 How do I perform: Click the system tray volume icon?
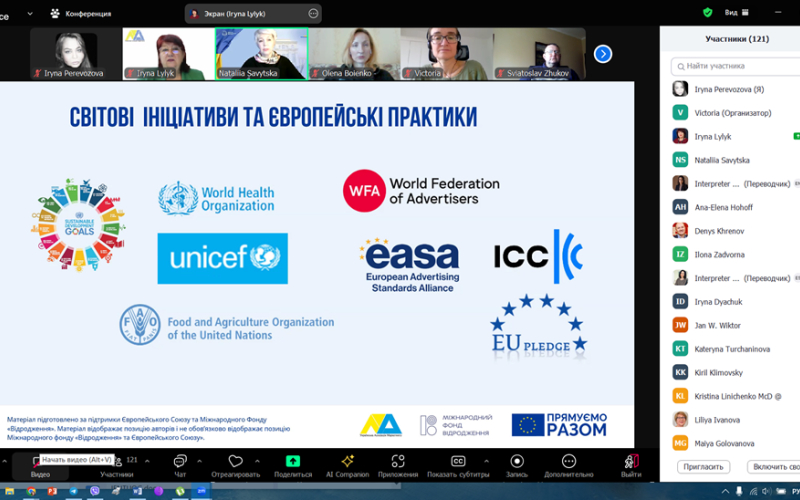766,491
